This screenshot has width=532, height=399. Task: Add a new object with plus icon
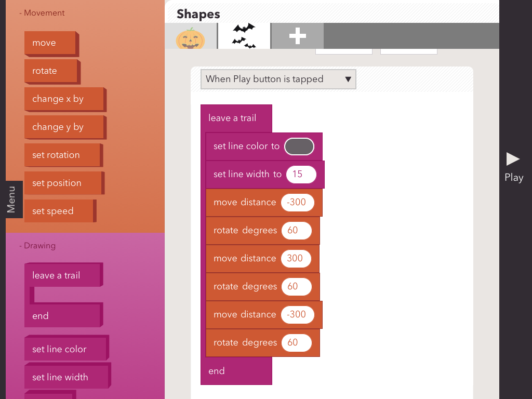(x=297, y=36)
